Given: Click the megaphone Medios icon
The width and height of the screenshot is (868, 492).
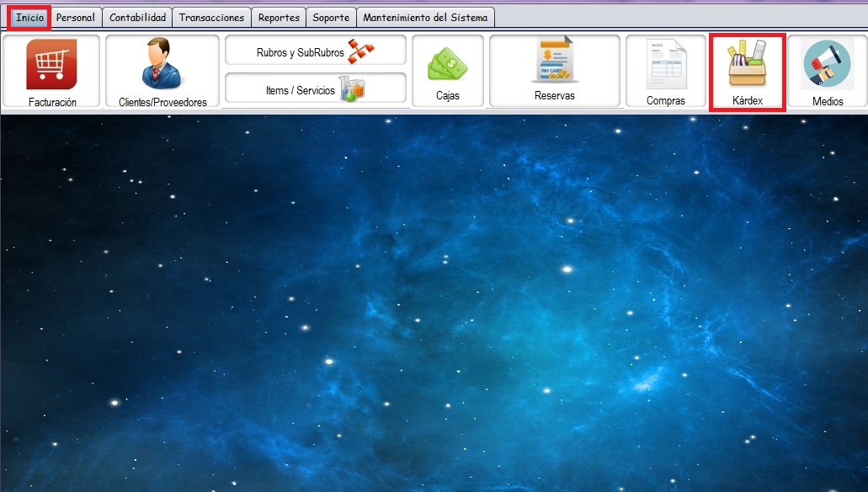Looking at the screenshot, I should [x=827, y=65].
